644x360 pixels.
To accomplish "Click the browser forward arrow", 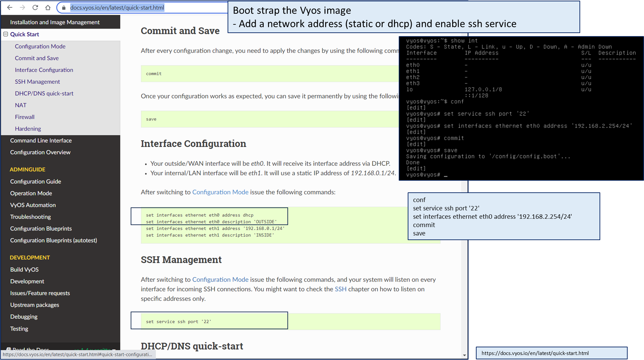I will coord(22,7).
